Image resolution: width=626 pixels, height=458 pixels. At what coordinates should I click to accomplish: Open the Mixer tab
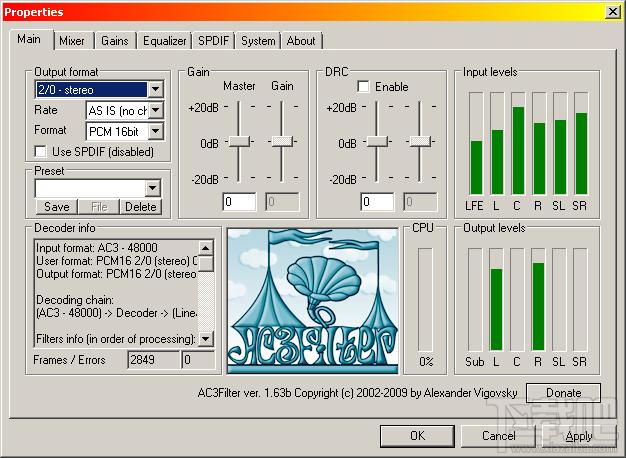click(x=73, y=41)
